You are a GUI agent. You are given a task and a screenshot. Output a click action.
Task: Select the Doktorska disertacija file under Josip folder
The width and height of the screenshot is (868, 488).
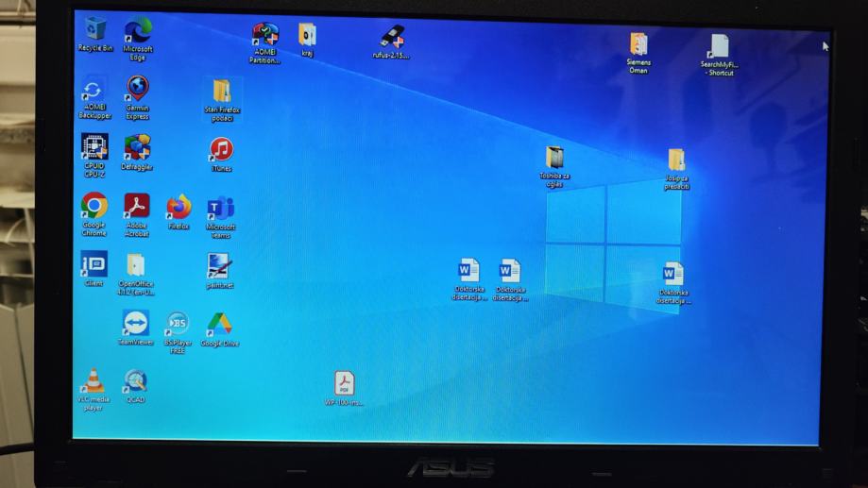pyautogui.click(x=673, y=283)
